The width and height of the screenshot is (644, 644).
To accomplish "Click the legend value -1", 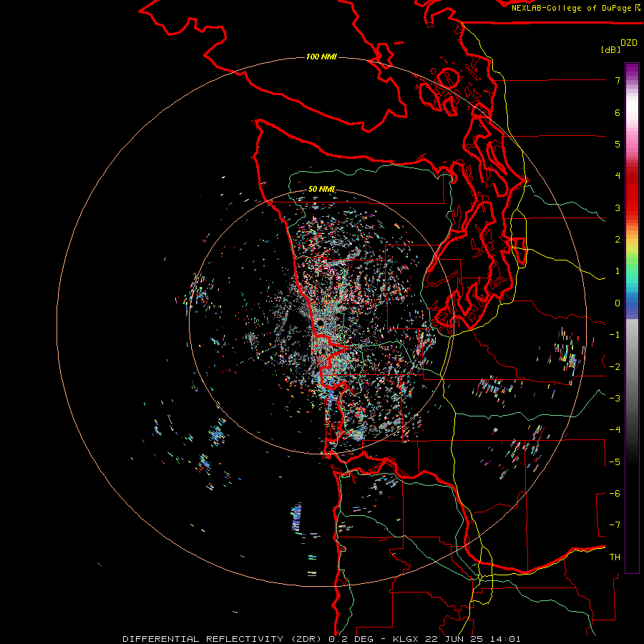I will [615, 335].
